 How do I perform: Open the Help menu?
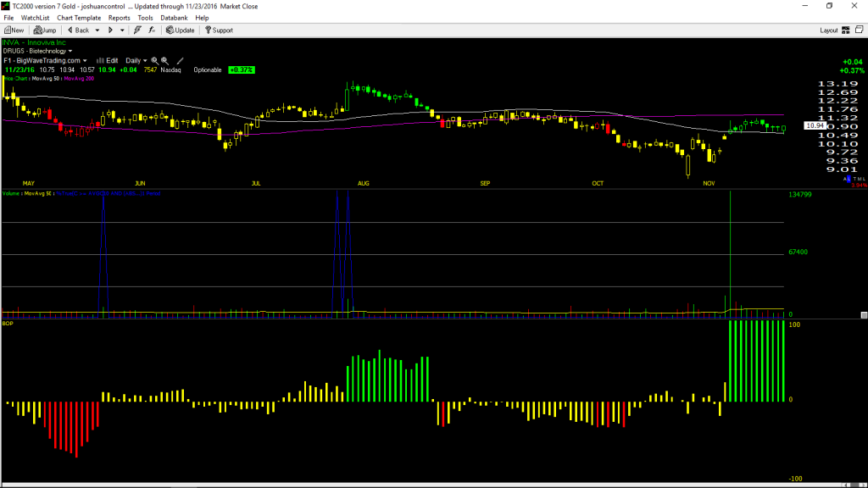click(x=202, y=18)
